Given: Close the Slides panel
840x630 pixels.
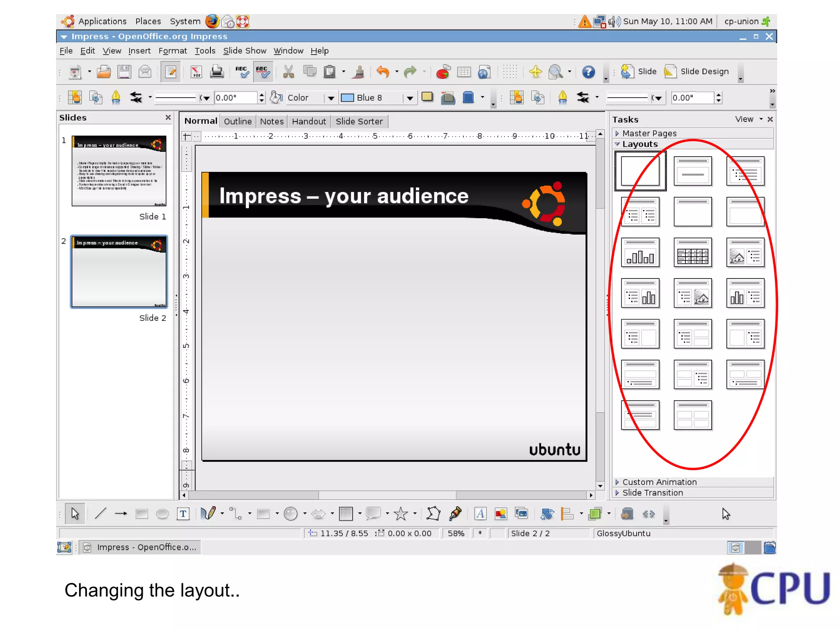Looking at the screenshot, I should (168, 117).
